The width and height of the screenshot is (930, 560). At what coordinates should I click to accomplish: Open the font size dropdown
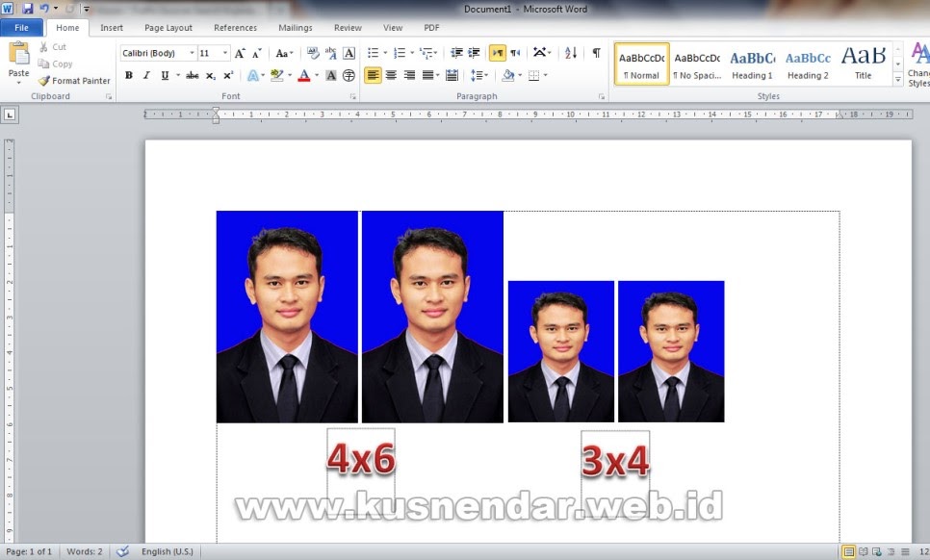224,53
